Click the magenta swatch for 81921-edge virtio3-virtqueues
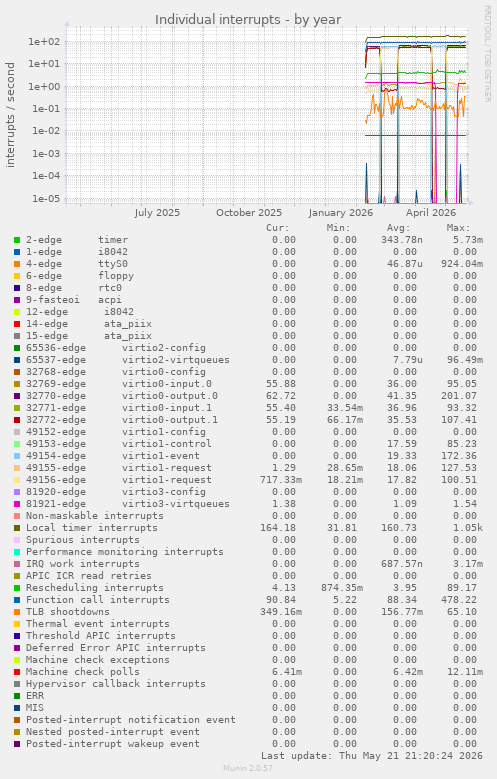 click(x=17, y=504)
